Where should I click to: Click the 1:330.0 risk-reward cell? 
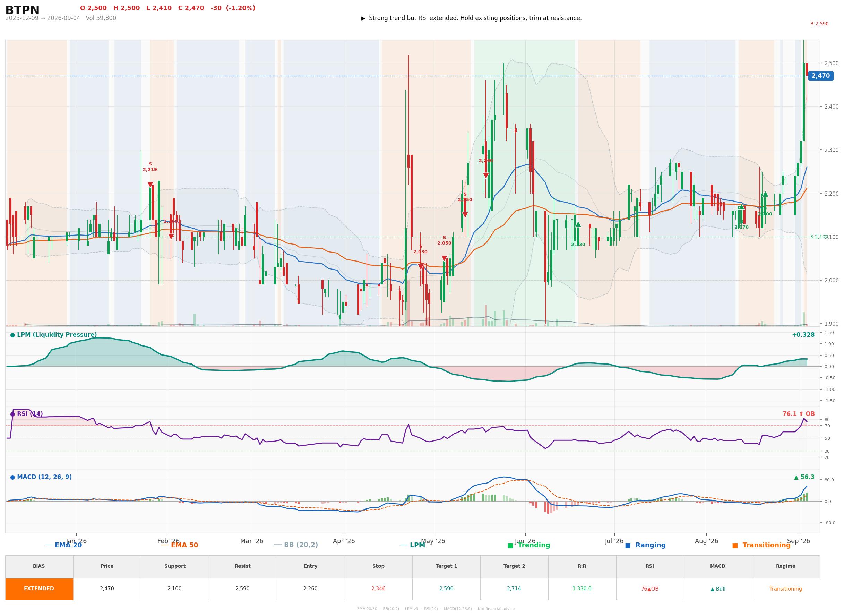[582, 589]
